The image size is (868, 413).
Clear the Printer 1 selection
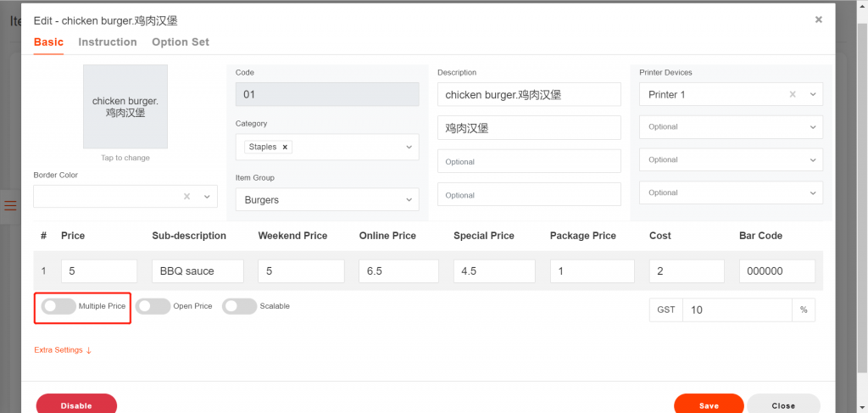click(x=793, y=95)
